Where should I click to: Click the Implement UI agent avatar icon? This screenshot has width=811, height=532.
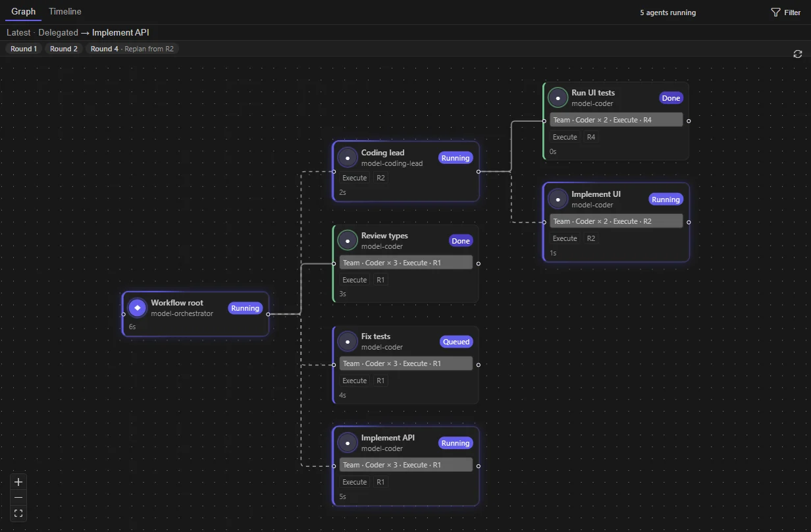(x=558, y=199)
